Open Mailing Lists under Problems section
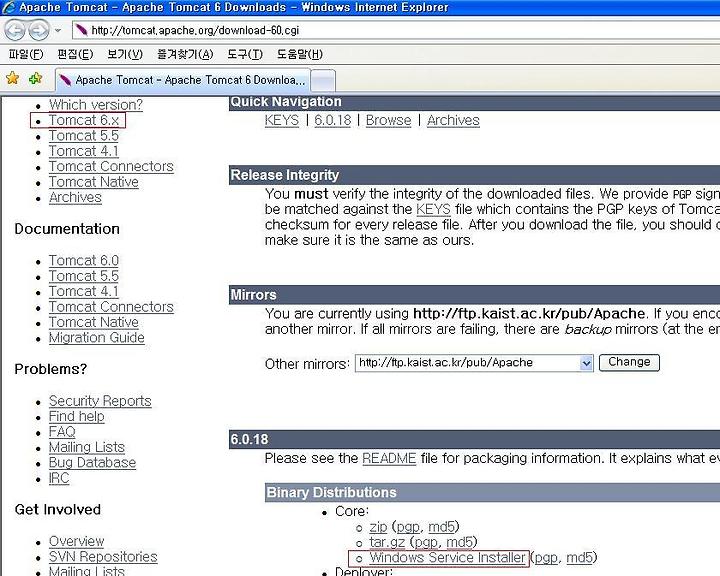This screenshot has height=576, width=720. coord(87,447)
